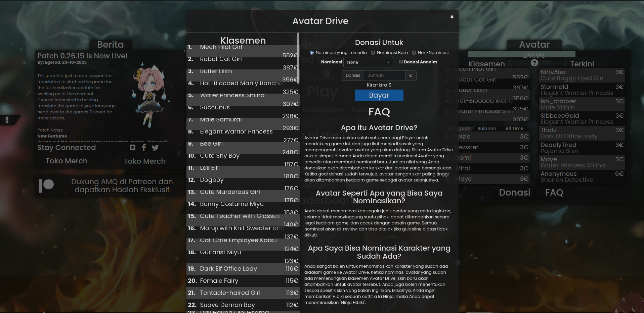Screen dimensions: 644x313
Task: Open the left Toko Merch link
Action: coord(67,161)
